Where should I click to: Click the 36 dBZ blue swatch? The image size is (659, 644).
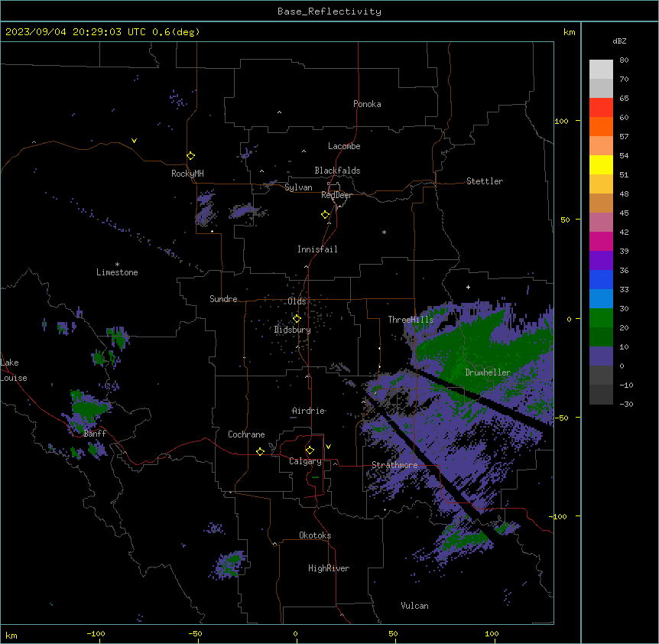[x=601, y=279]
